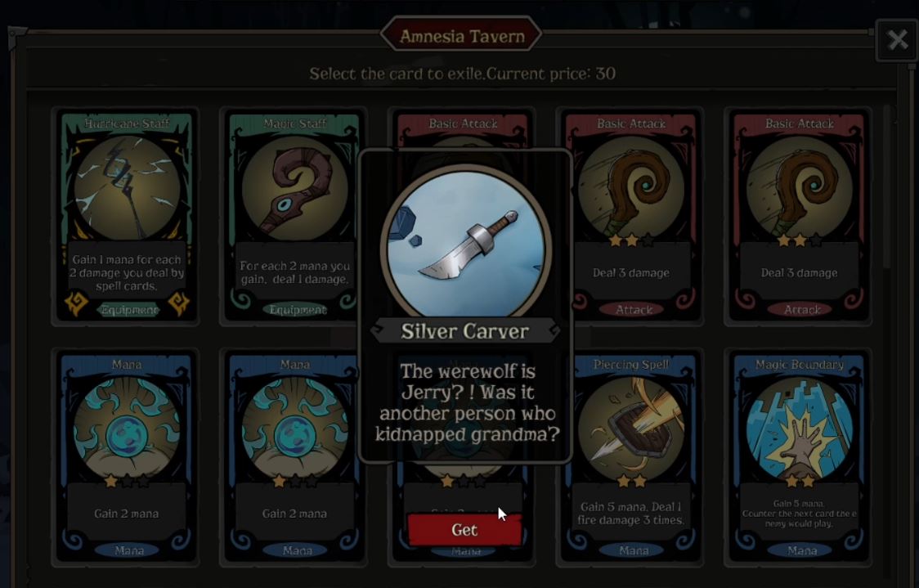Screen dimensions: 919x588
Task: Click the club icon on fourth Basic Attack
Action: point(630,189)
